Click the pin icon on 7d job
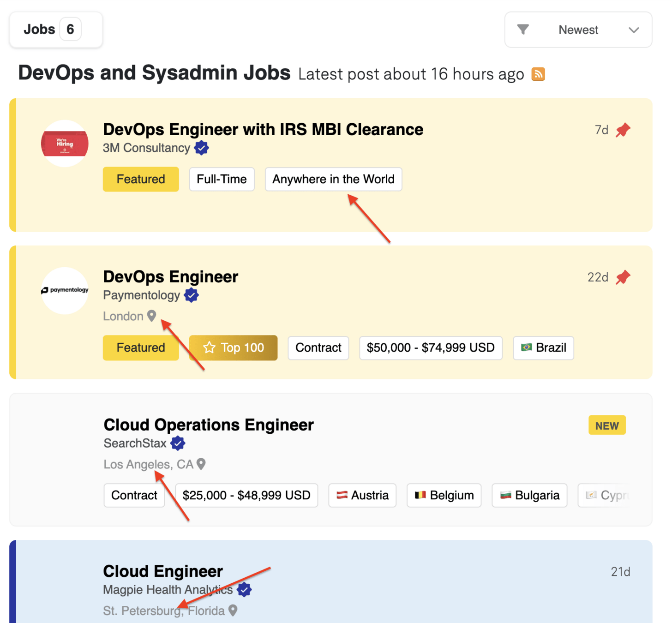 pyautogui.click(x=623, y=130)
